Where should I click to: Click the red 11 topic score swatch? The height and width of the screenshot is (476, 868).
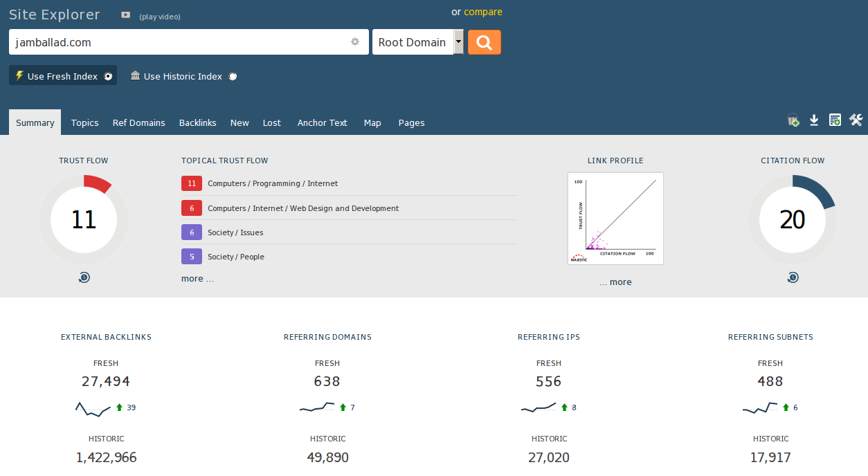192,183
